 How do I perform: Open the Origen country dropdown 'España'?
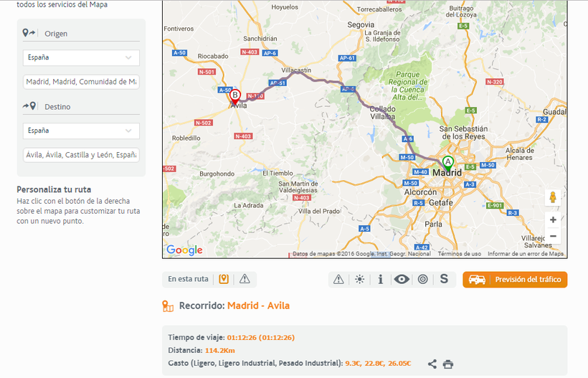[x=81, y=58]
